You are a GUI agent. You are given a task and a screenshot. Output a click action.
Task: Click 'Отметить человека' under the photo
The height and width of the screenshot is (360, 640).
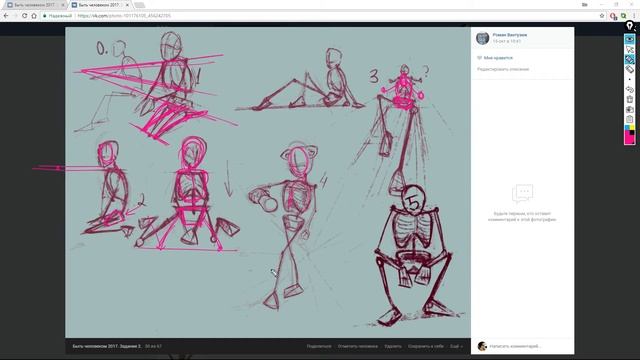tap(358, 346)
